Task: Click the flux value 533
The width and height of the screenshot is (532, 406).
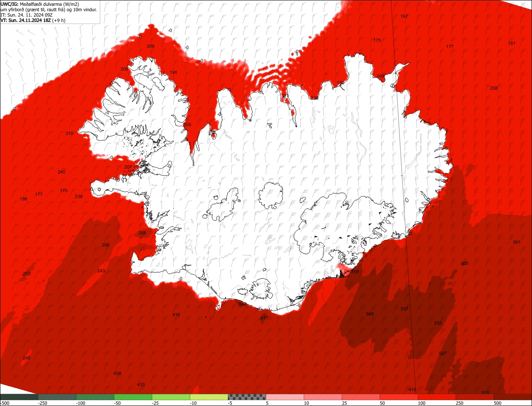Action: point(438,323)
